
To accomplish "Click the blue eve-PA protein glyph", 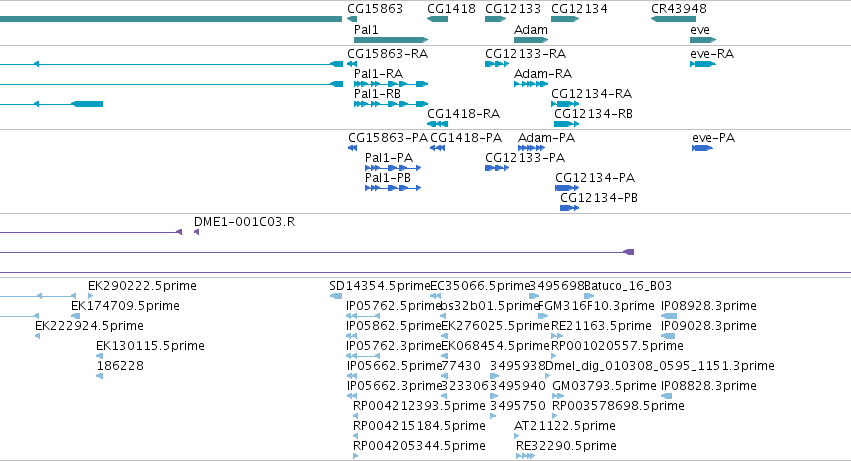I will 702,148.
